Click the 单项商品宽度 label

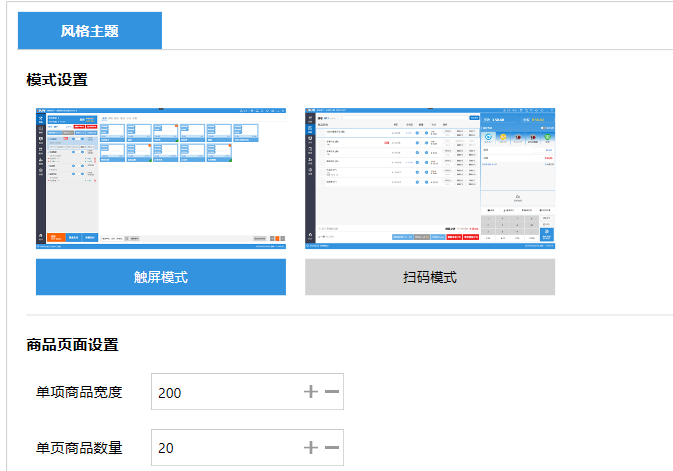[x=79, y=392]
